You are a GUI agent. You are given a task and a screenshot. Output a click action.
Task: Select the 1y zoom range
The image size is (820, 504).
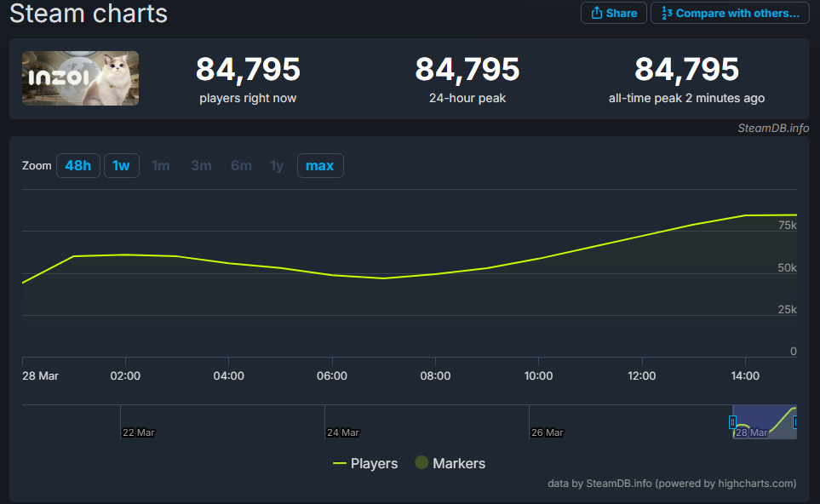coord(277,166)
